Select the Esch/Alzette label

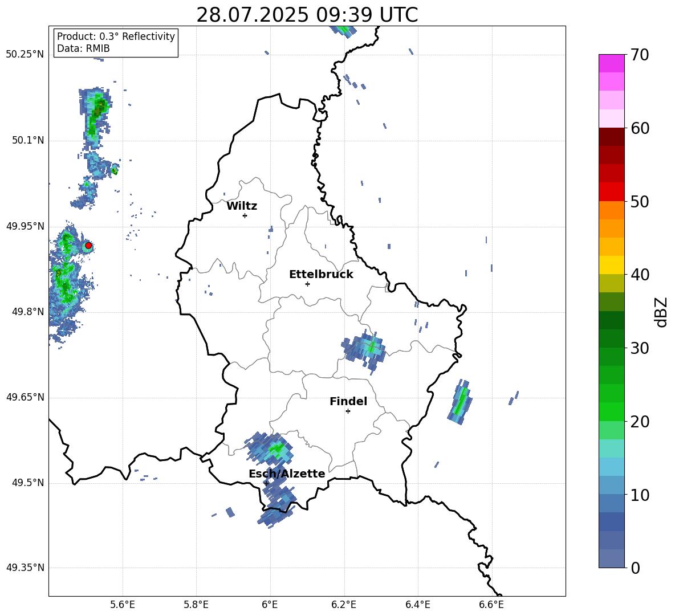click(287, 474)
